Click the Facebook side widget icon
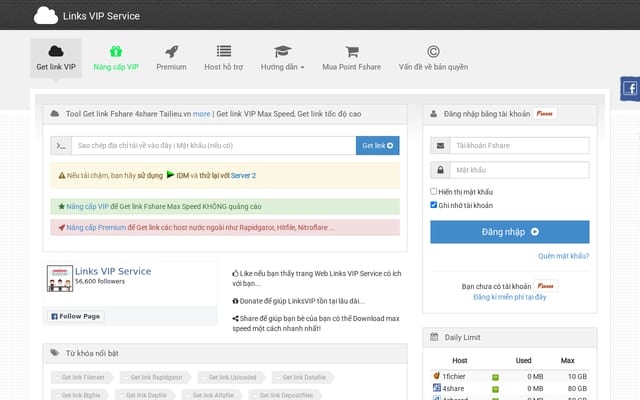This screenshot has height=400, width=640. point(630,89)
